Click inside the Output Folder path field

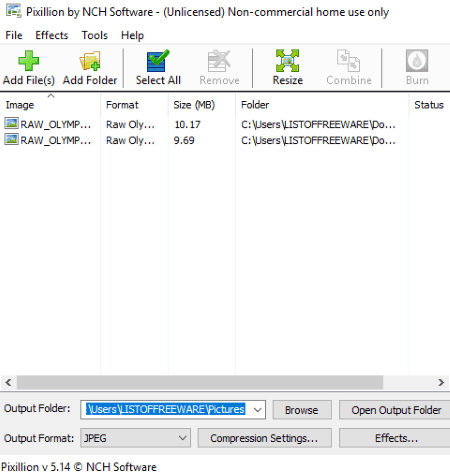(x=166, y=409)
